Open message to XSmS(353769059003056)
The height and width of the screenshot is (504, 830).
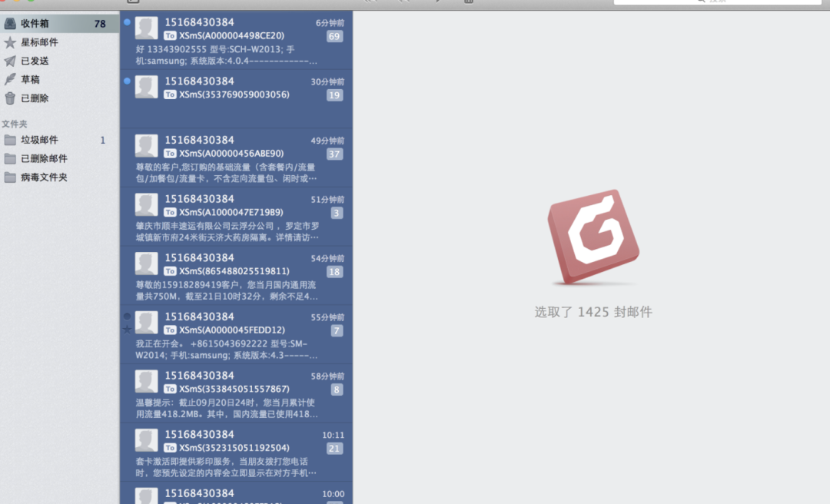(236, 99)
